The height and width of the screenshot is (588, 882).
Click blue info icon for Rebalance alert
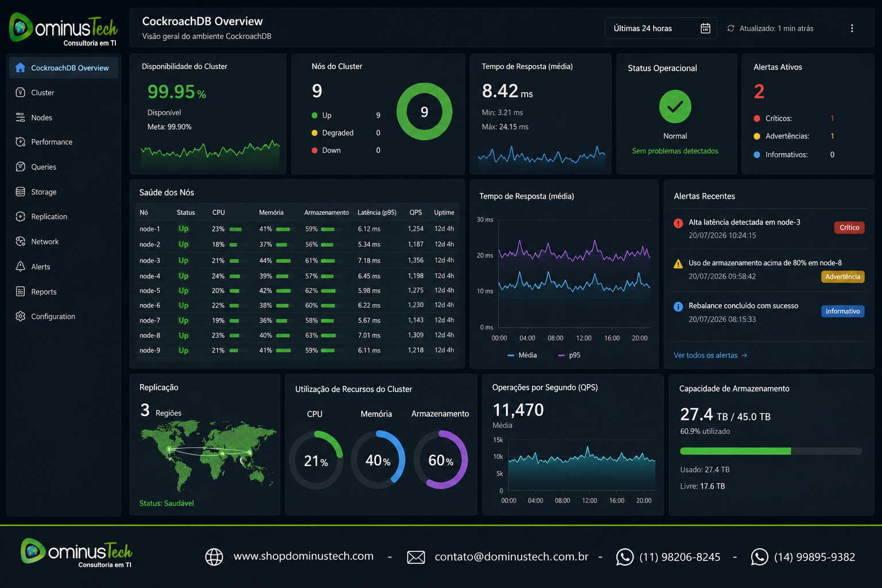[x=678, y=307]
